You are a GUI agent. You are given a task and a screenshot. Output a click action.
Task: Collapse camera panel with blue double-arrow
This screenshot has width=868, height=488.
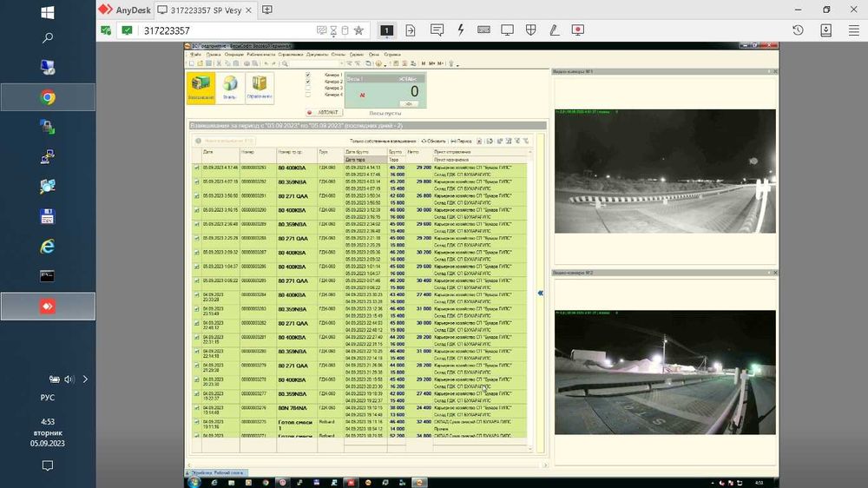pos(540,293)
